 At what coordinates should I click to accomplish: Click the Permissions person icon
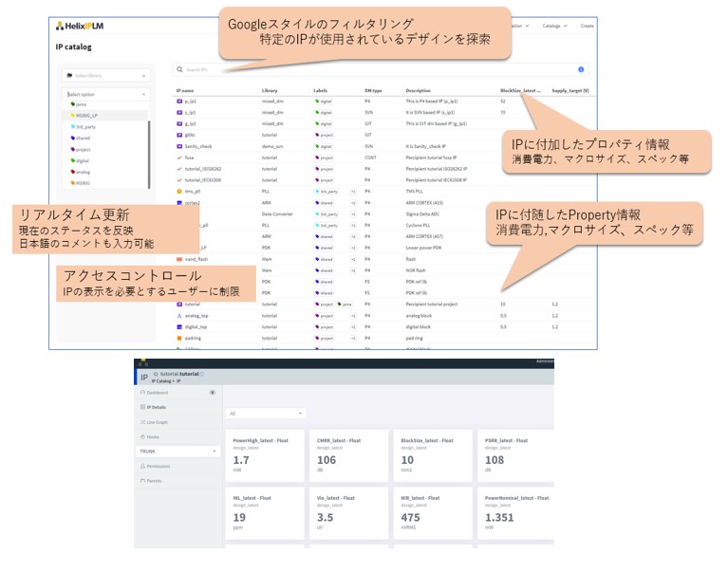[142, 466]
